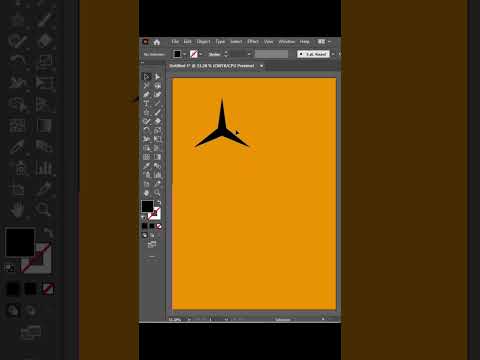Select the Perspective Grid tool

coord(157,148)
